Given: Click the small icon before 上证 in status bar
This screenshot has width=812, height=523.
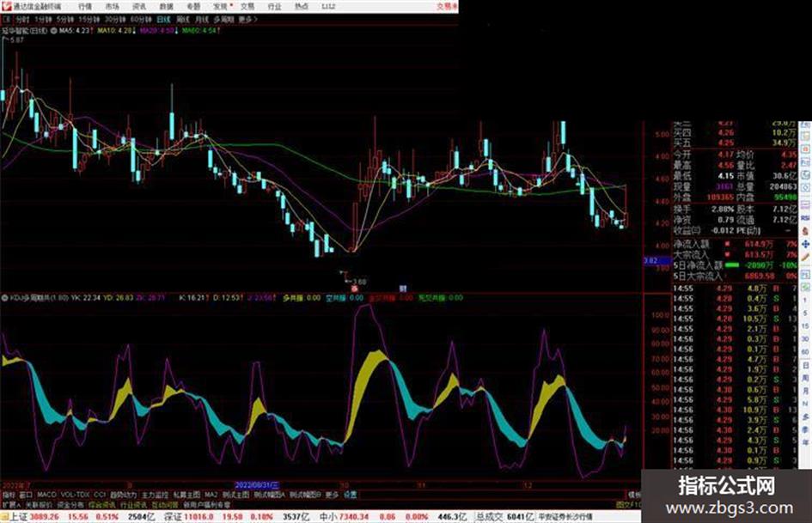Looking at the screenshot, I should [x=4, y=517].
